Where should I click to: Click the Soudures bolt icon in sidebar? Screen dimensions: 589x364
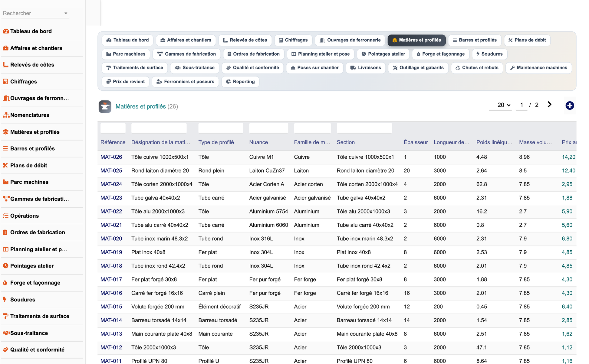click(5, 300)
